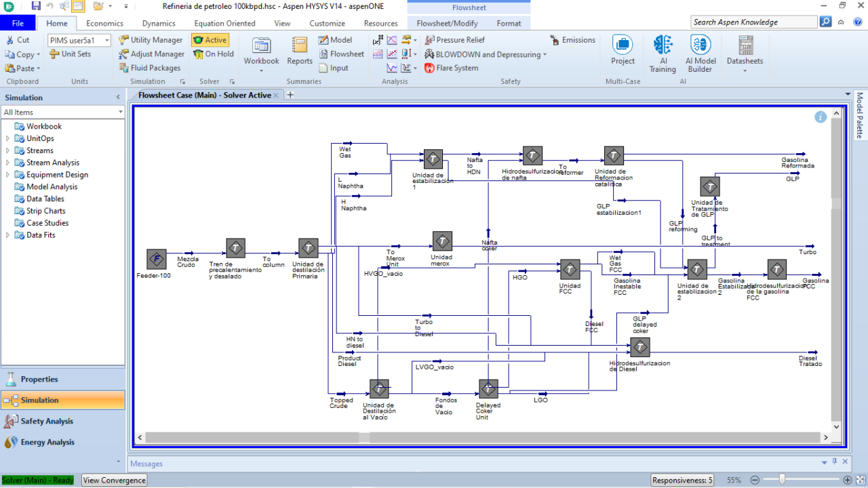Screen dimensions: 868x488
Task: Select the Feeder-100 block on flowsheet
Action: (x=157, y=259)
